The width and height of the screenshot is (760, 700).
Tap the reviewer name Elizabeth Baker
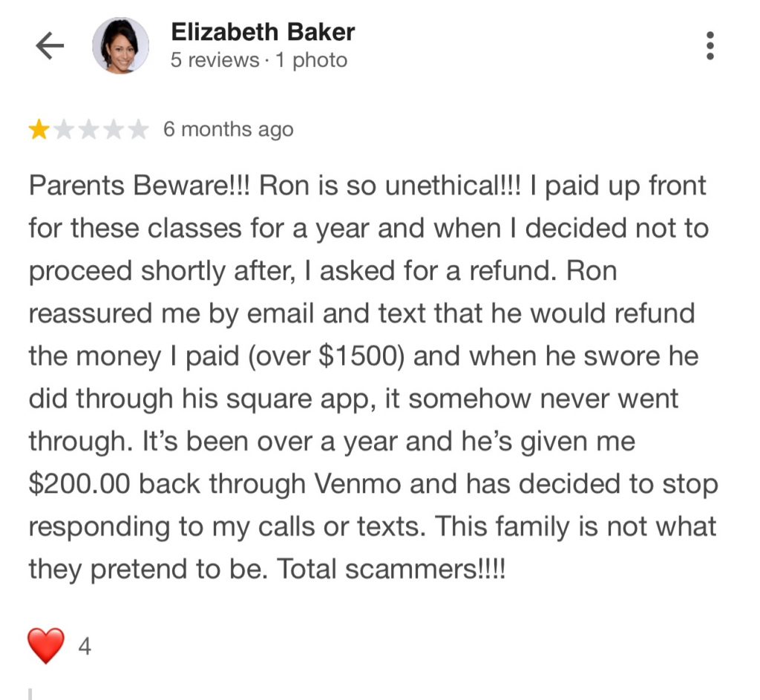[x=263, y=32]
